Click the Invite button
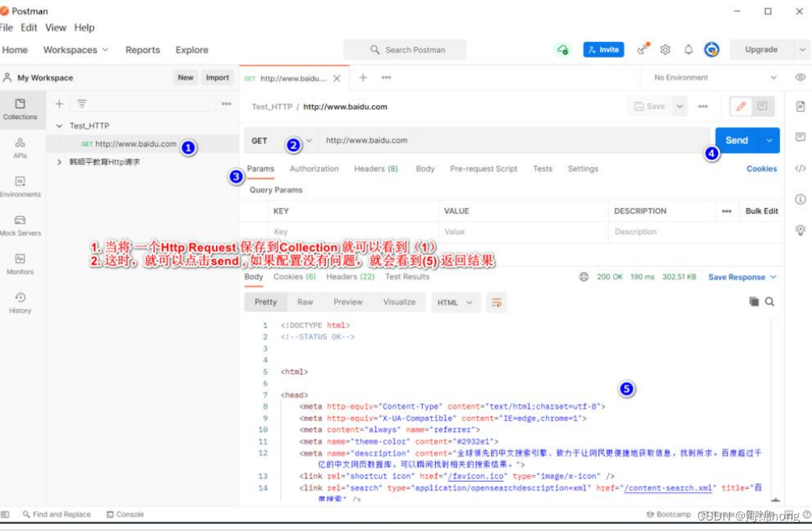Viewport: 812px width, 531px height. point(603,49)
